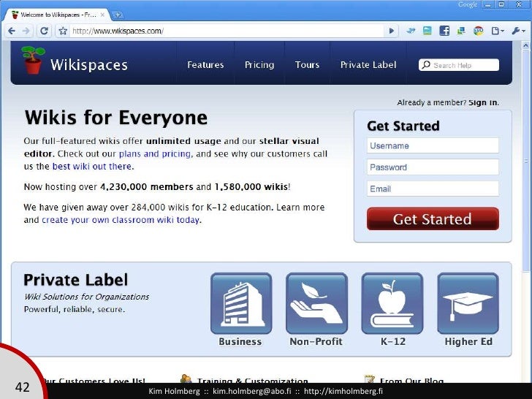The height and width of the screenshot is (399, 532).
Task: Open a new tab with the plus button
Action: click(x=118, y=15)
